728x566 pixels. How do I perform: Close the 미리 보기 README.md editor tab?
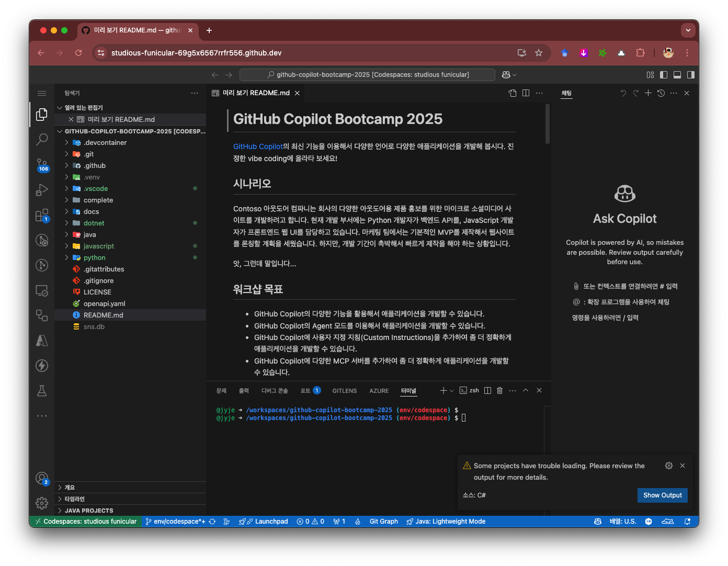coord(297,93)
